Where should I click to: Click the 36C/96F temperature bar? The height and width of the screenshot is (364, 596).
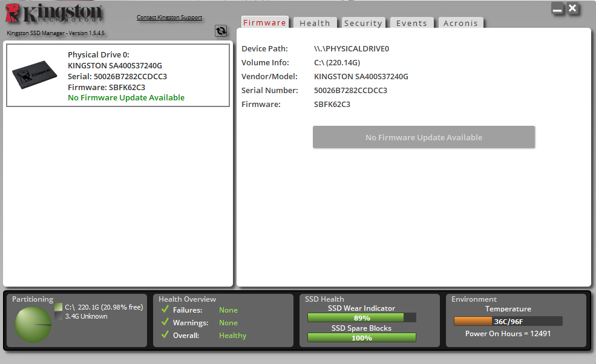point(508,321)
